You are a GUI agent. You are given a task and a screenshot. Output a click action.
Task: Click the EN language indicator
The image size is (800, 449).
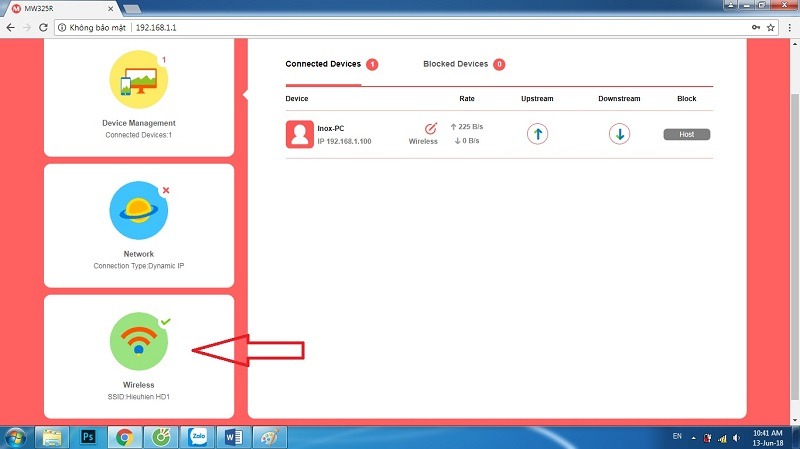[x=677, y=436]
